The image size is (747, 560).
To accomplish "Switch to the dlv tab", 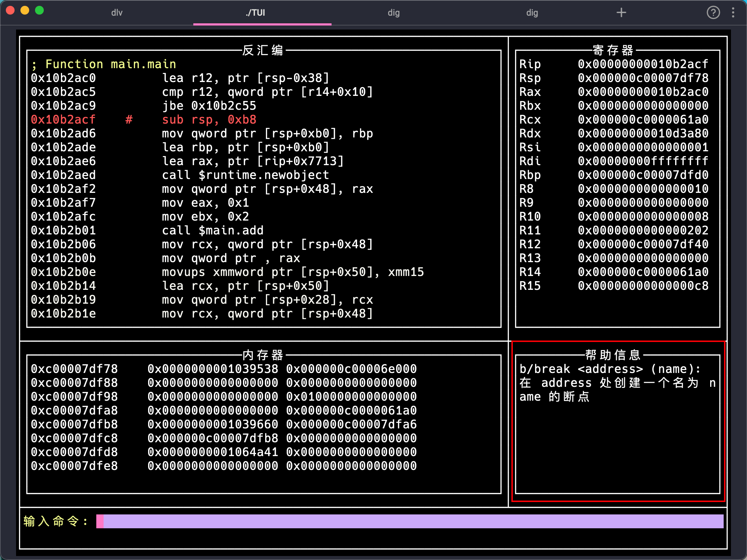I will point(117,13).
